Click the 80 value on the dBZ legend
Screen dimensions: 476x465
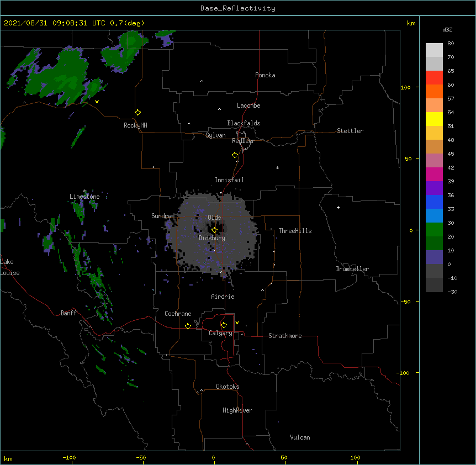tap(451, 44)
